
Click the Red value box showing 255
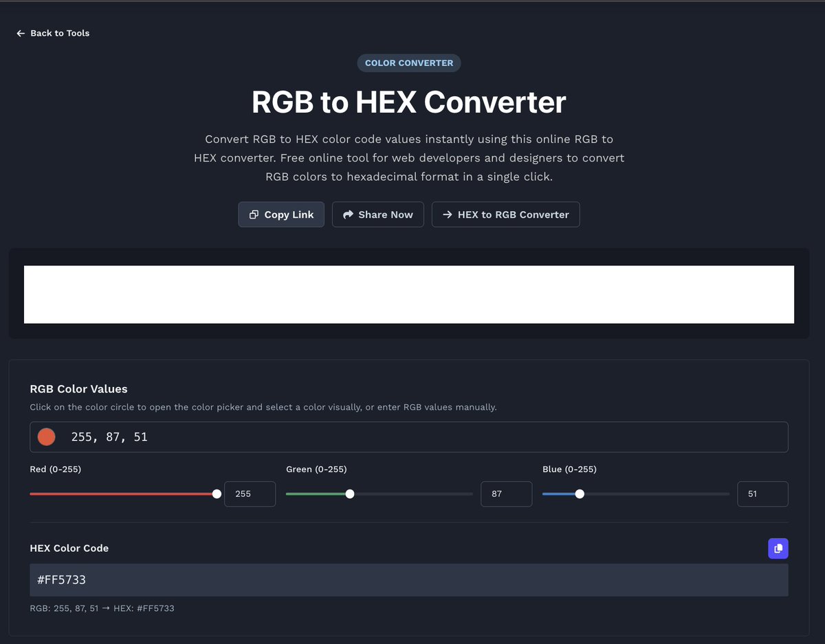(x=250, y=494)
